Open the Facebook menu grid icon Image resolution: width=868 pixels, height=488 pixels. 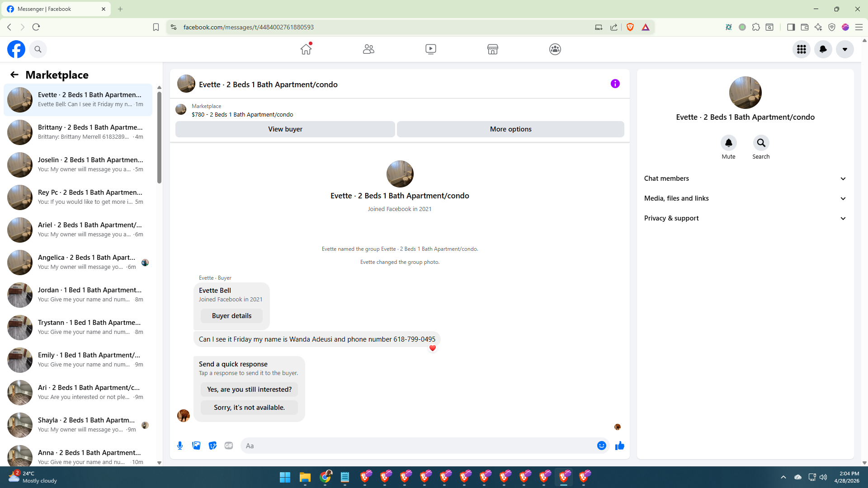801,49
